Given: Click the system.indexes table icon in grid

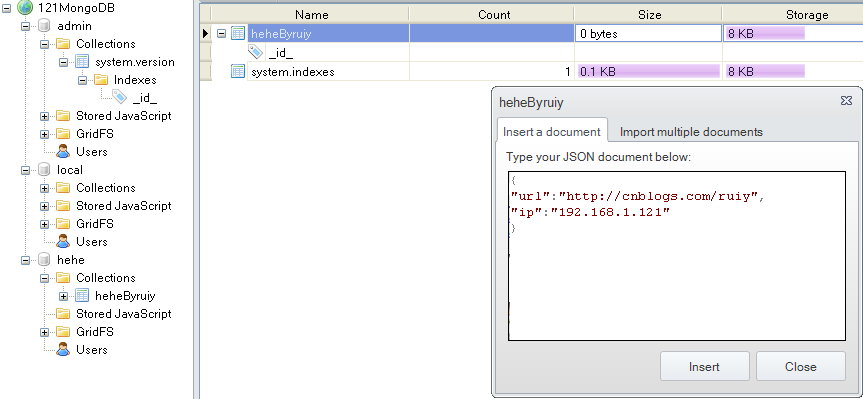Looking at the screenshot, I should (x=238, y=71).
